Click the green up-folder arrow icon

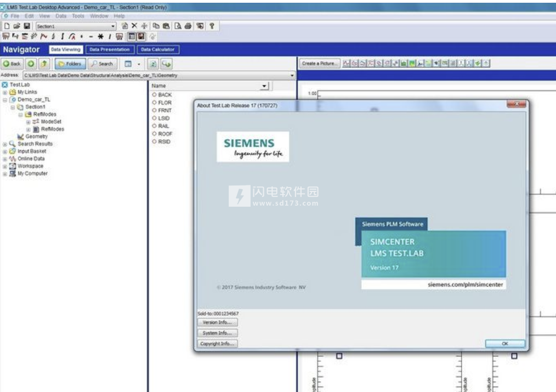coord(44,64)
